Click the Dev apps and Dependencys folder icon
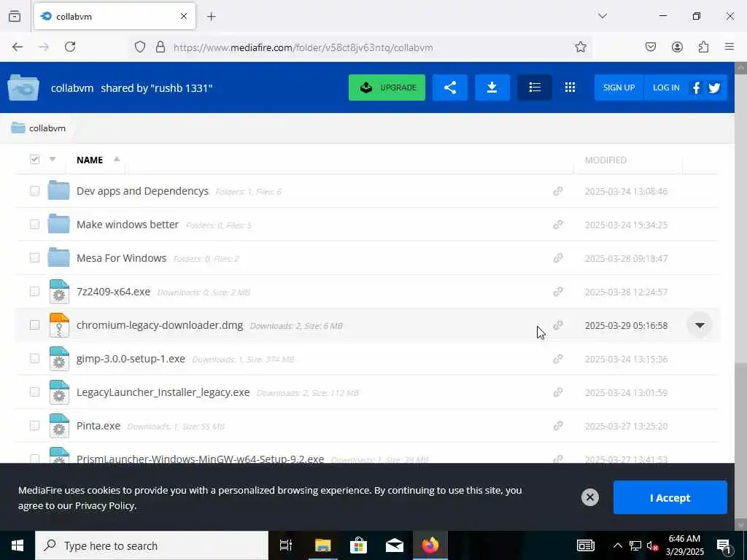Image resolution: width=747 pixels, height=560 pixels. [58, 190]
